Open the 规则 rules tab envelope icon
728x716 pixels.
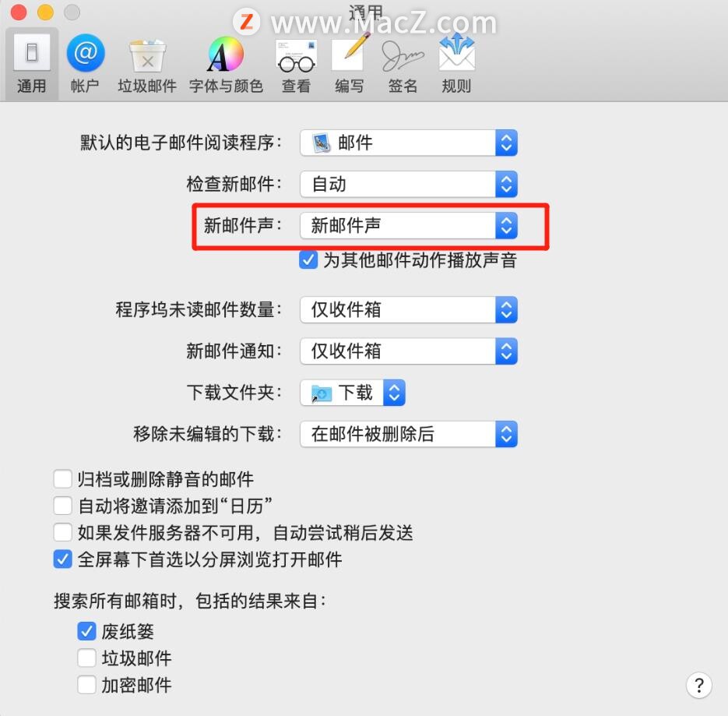(457, 53)
